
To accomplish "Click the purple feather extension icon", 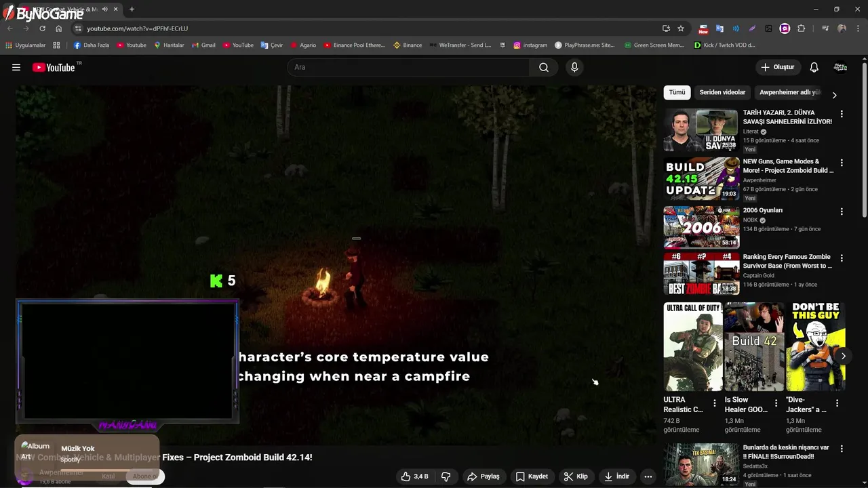I will click(752, 28).
